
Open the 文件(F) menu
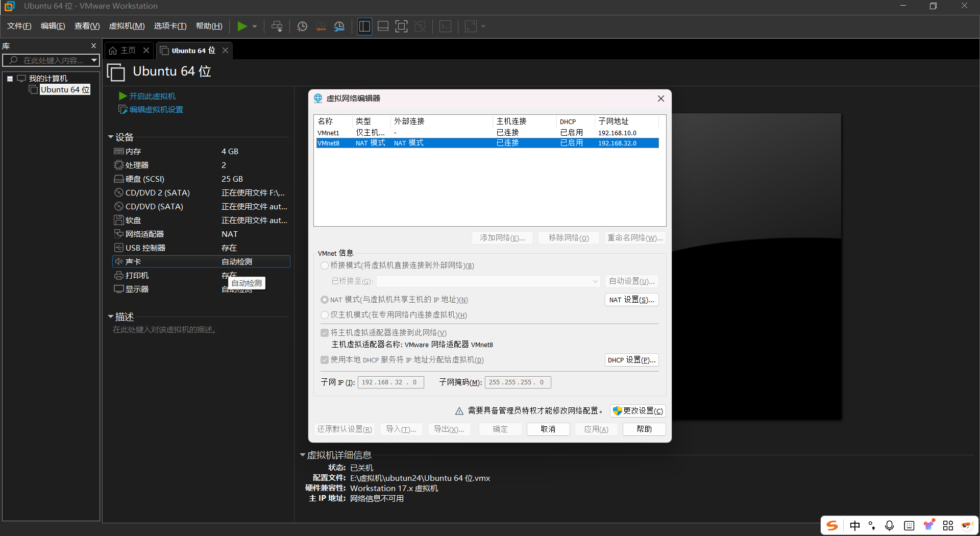(19, 26)
